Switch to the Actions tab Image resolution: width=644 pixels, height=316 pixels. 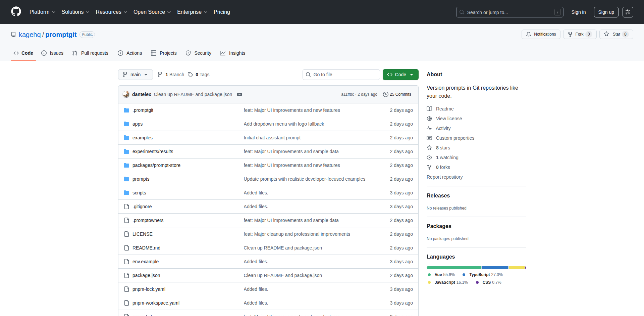130,53
